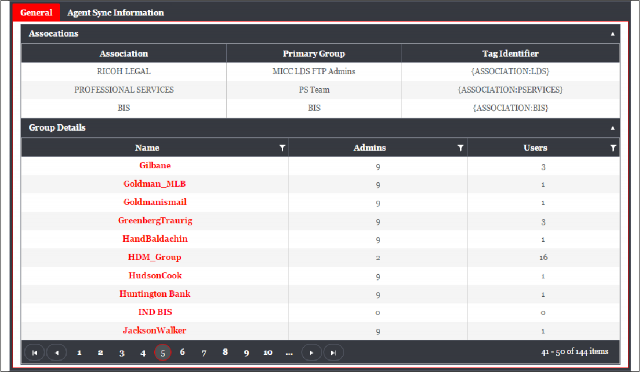Open the GreenbergTraurig group link

coord(155,221)
